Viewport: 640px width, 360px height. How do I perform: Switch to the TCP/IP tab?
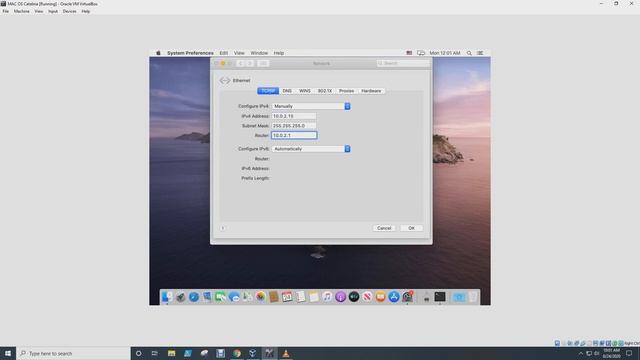[268, 91]
